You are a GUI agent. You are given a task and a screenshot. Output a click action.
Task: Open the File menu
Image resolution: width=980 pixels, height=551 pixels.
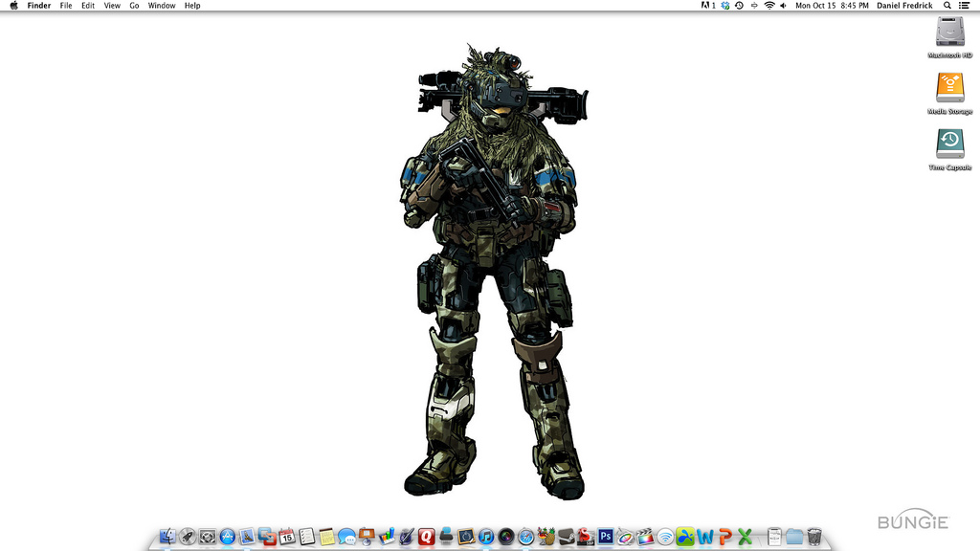(x=66, y=6)
